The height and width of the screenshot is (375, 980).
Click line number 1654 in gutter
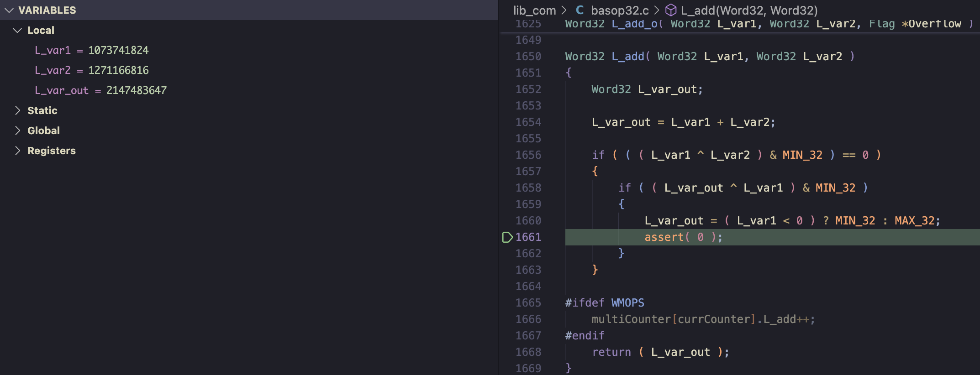coord(528,122)
